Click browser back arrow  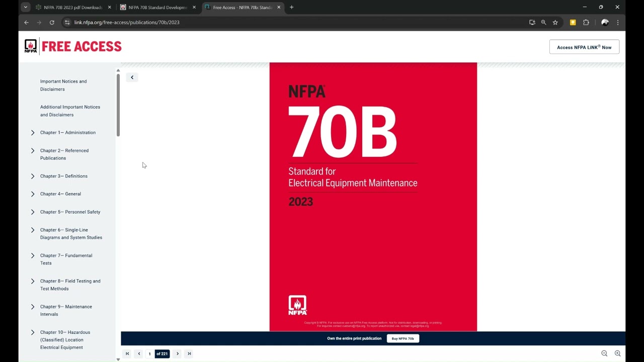(x=26, y=22)
